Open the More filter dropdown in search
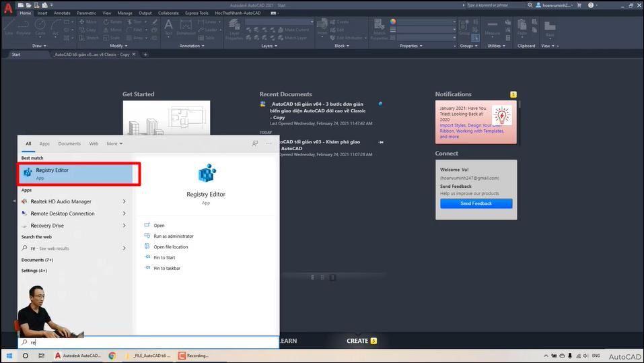644x363 pixels. pyautogui.click(x=114, y=143)
